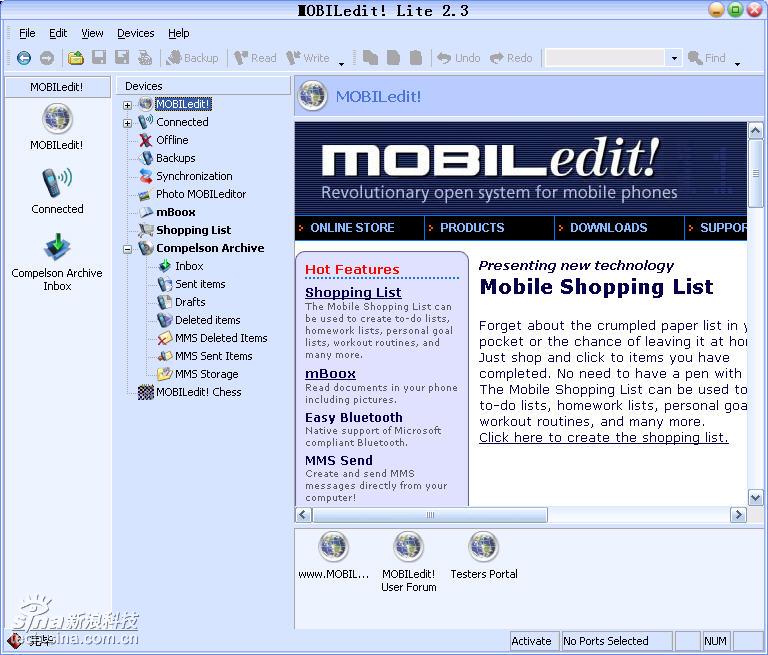Click the Back arrow toolbar button

click(24, 58)
